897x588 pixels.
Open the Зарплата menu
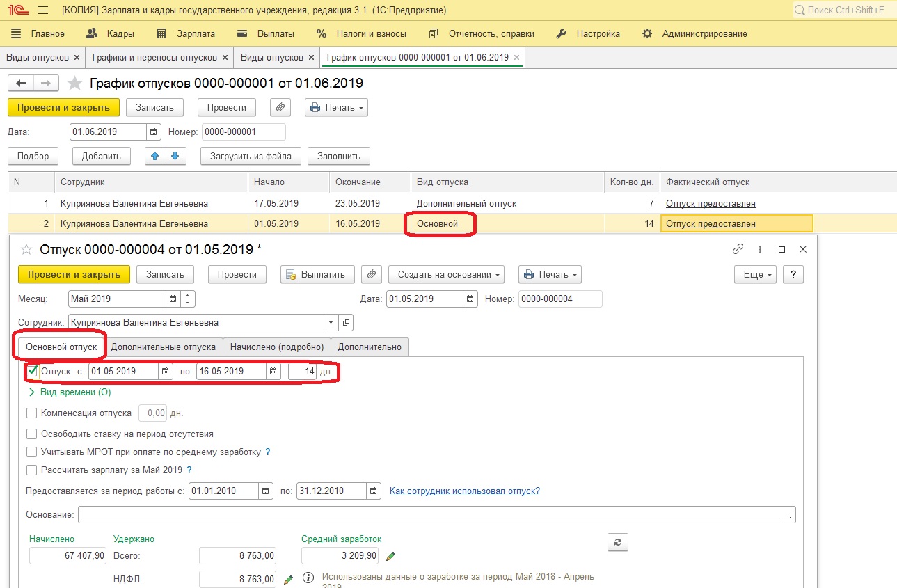click(x=186, y=33)
